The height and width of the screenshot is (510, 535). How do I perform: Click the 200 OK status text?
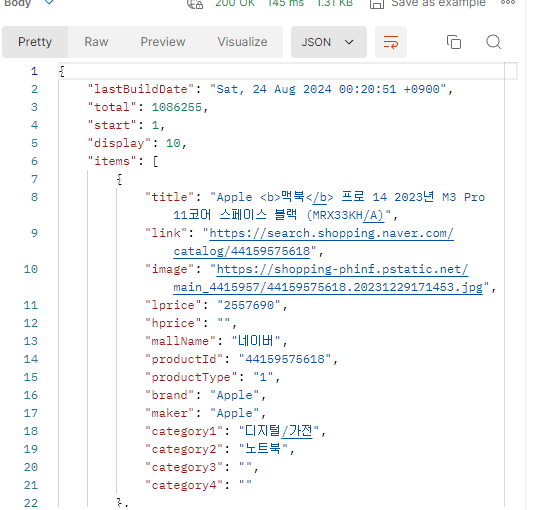coord(235,3)
